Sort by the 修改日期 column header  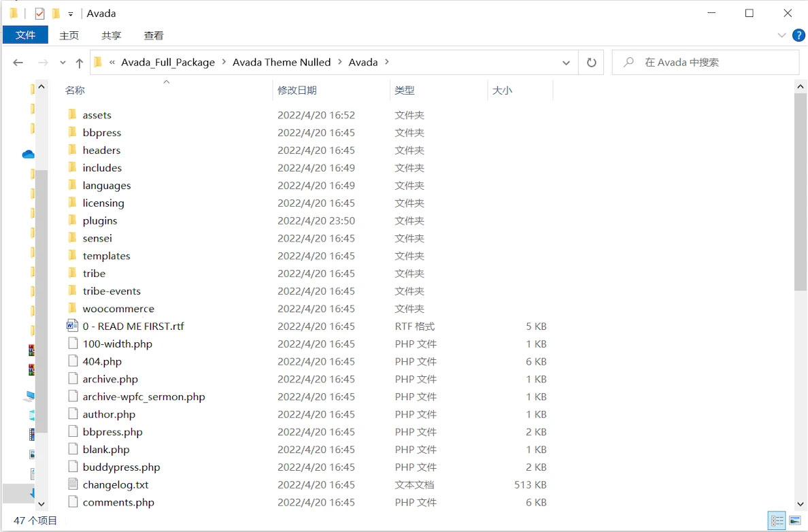pos(297,90)
